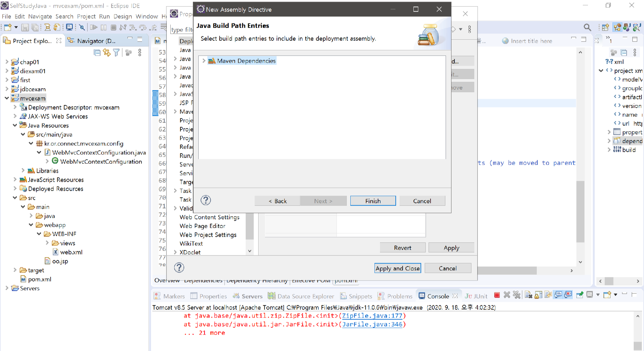Viewport: 644px width, 351px height.
Task: Click the red Terminate button in Console
Action: click(497, 295)
